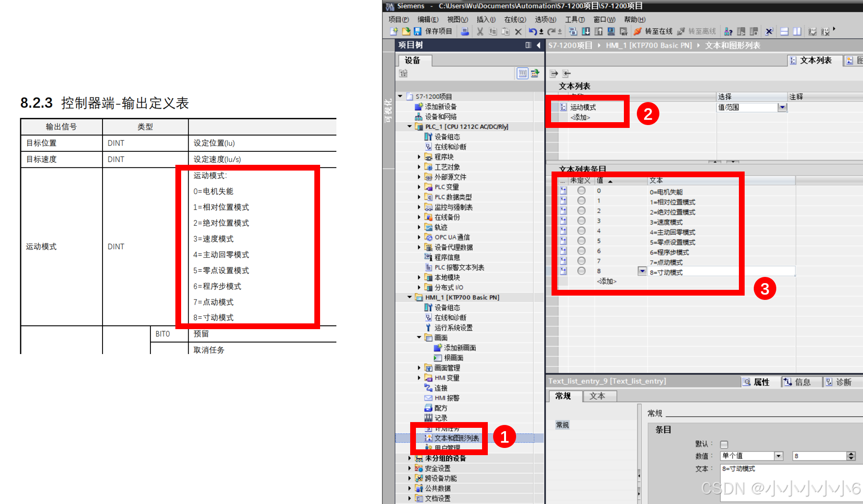
Task: Select the default radio for value 2 row
Action: [581, 211]
